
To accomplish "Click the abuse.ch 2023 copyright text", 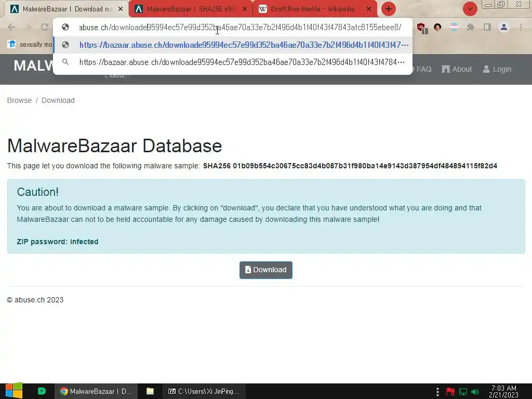I will pyautogui.click(x=35, y=300).
